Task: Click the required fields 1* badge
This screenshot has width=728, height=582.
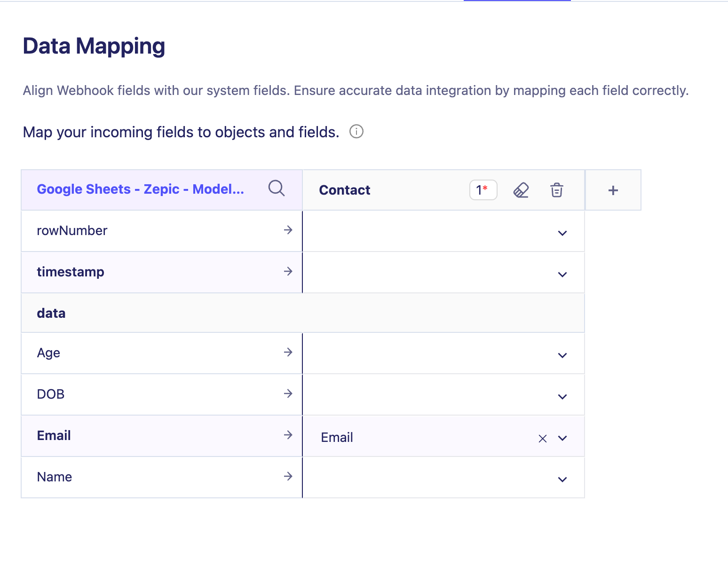Action: [483, 190]
